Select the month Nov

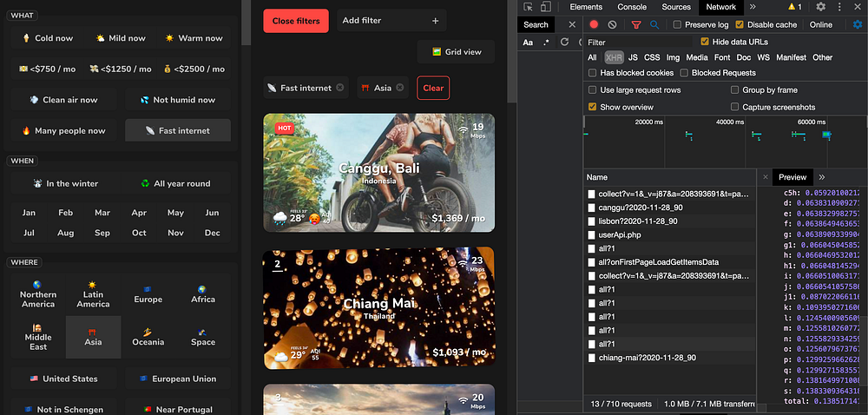point(175,233)
